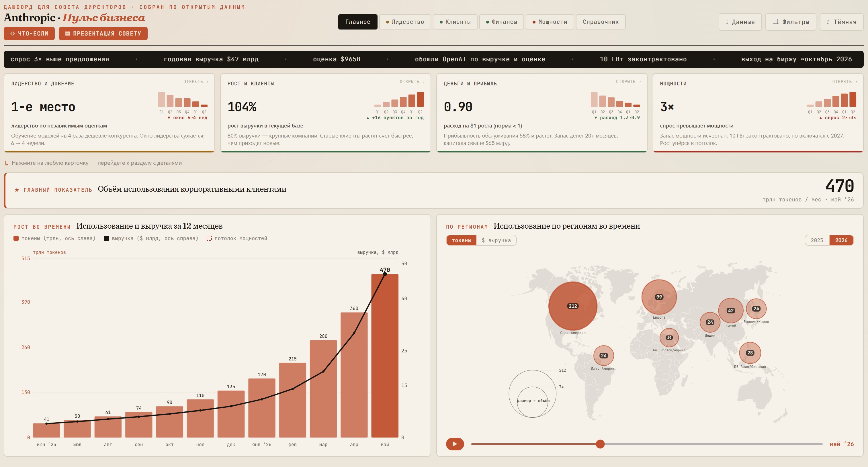Toggle потолок мощностей legend marker

click(x=209, y=238)
